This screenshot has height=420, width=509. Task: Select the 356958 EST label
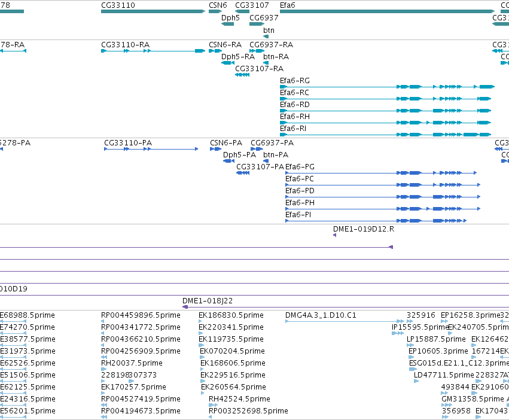point(456,411)
